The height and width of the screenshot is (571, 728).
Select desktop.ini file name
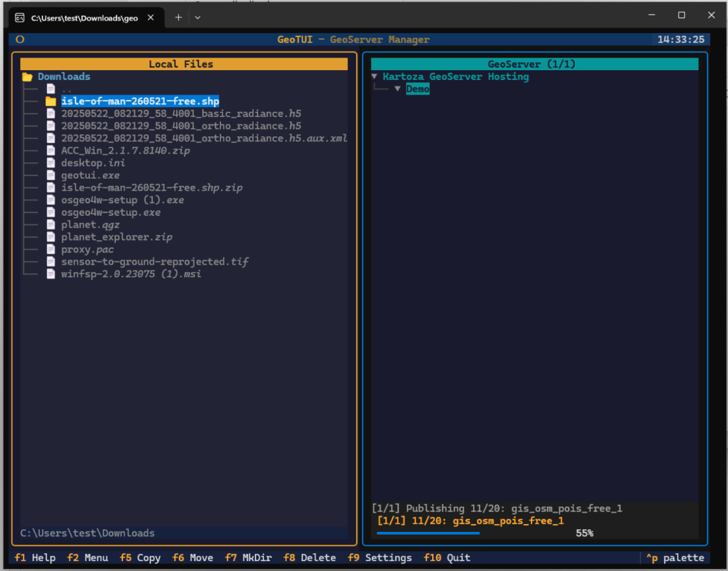coord(93,163)
